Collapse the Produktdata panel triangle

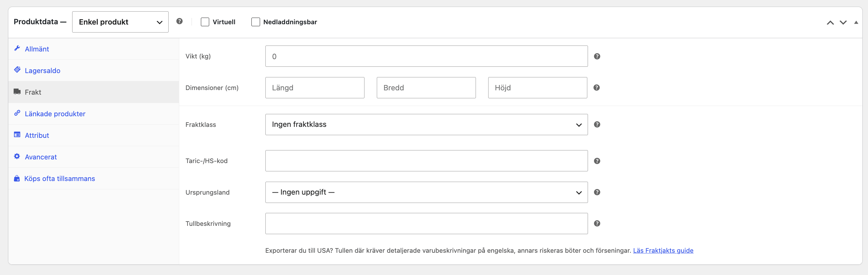[856, 23]
